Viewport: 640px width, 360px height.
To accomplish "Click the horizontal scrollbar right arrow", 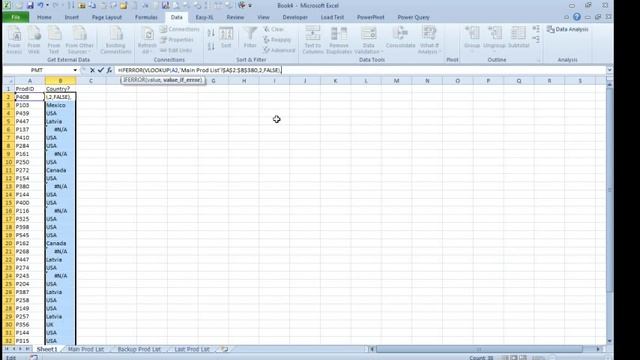I will pos(598,349).
